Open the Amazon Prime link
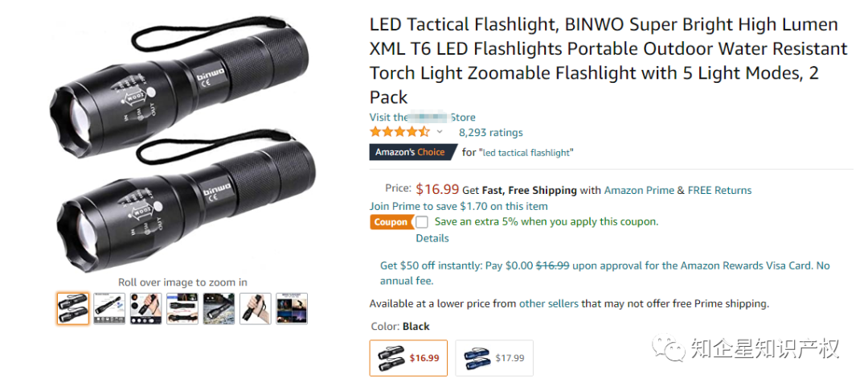This screenshot has height=387, width=868. coord(639,190)
